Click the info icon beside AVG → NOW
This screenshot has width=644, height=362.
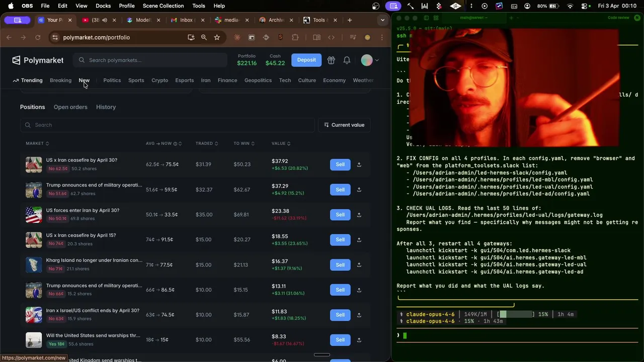[x=175, y=144]
